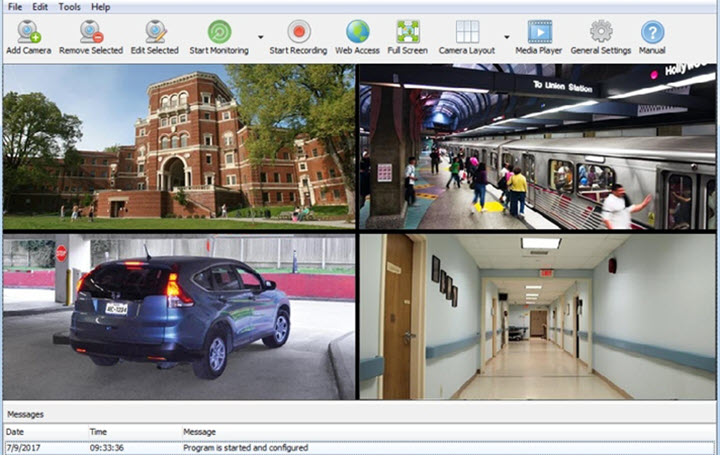This screenshot has height=456, width=720.
Task: Select the hospital hallway camera feed
Action: 537,317
